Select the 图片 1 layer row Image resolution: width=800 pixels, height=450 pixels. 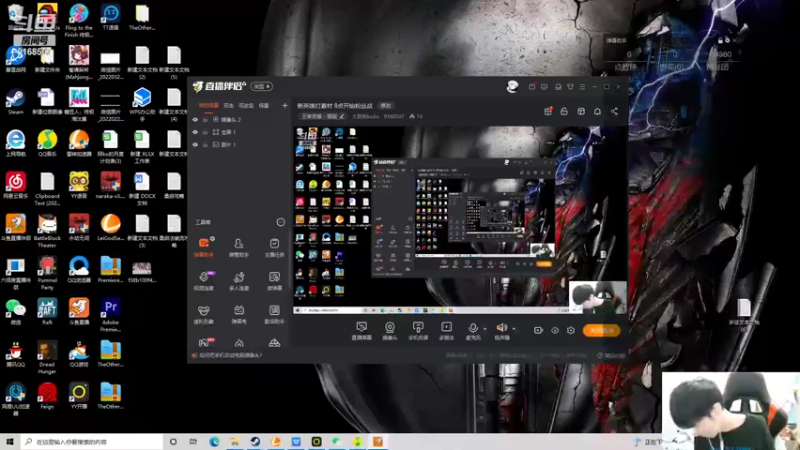click(240, 145)
